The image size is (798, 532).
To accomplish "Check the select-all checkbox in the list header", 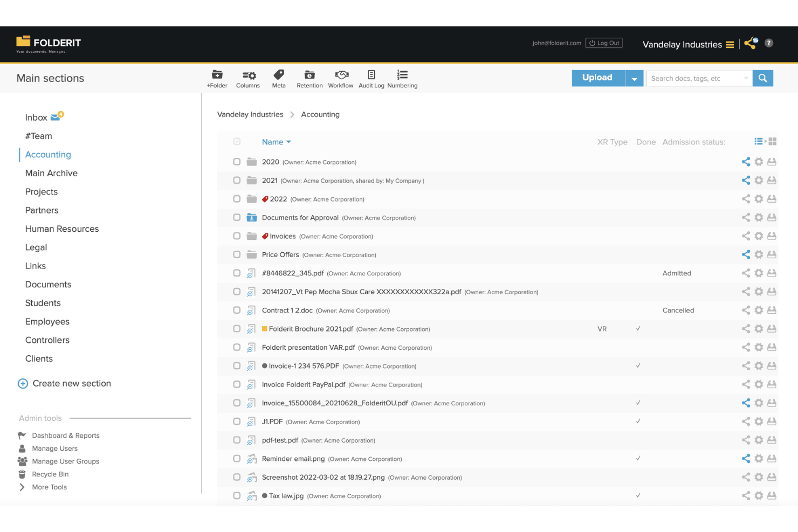I will (237, 141).
